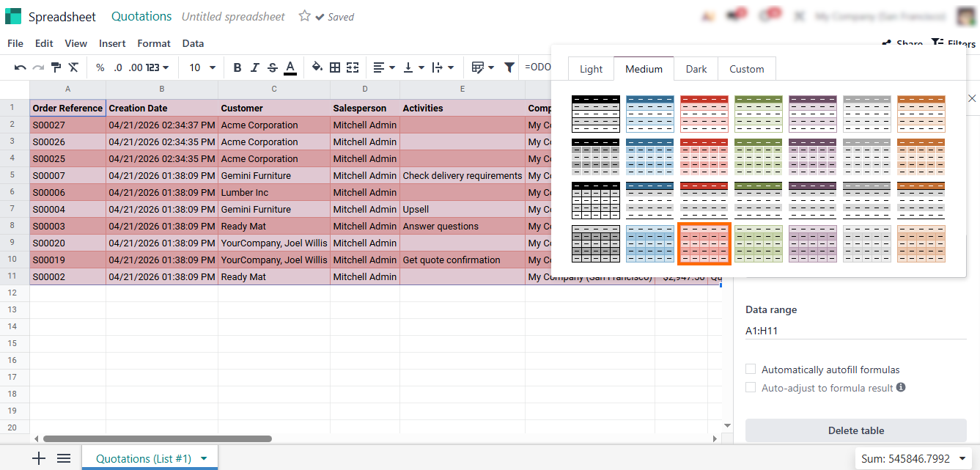This screenshot has width=980, height=470.
Task: Click the Delete table button
Action: point(855,430)
